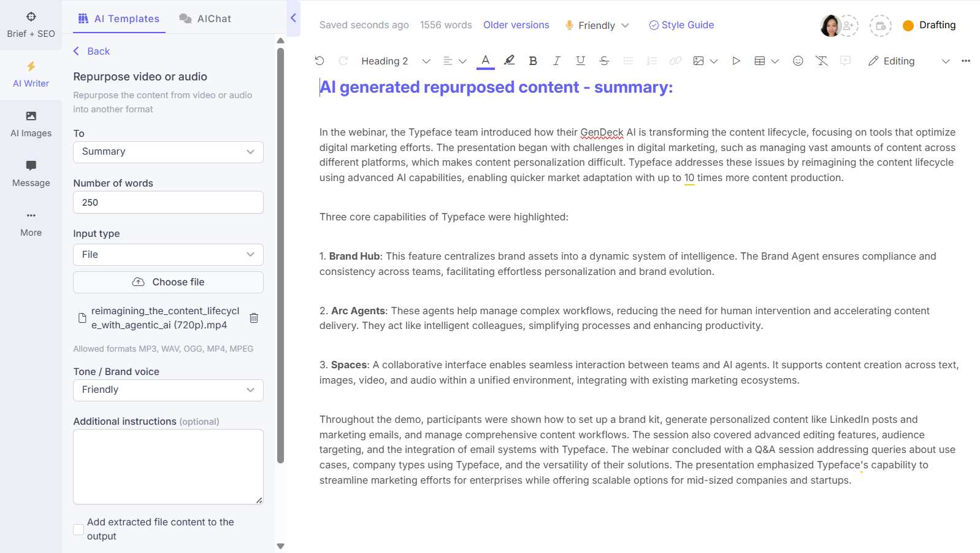Toggle underline formatting
Image resolution: width=980 pixels, height=553 pixels.
(580, 61)
